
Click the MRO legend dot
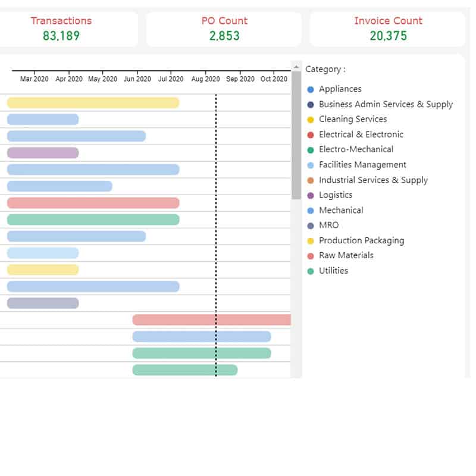(311, 226)
